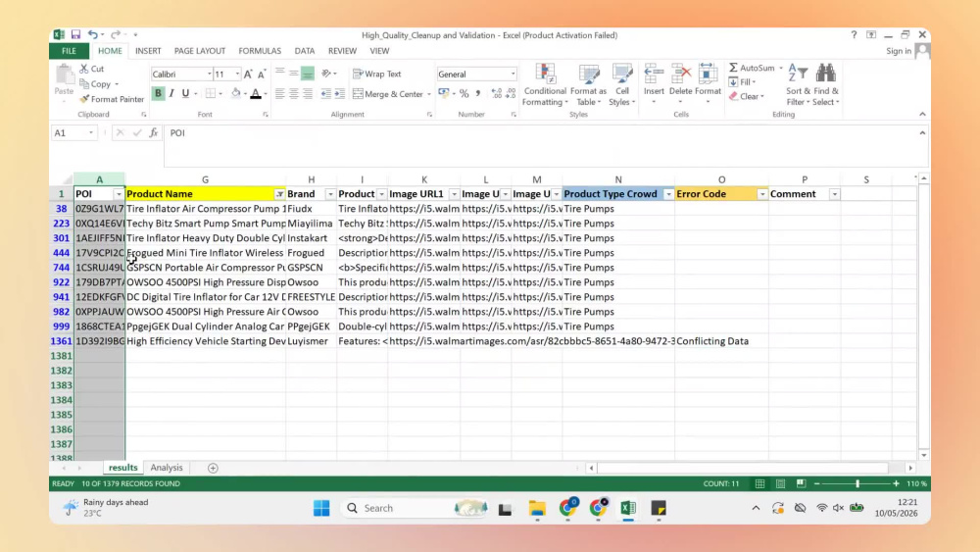Viewport: 980px width, 552px height.
Task: Adjust the zoom slider handle
Action: click(x=857, y=484)
